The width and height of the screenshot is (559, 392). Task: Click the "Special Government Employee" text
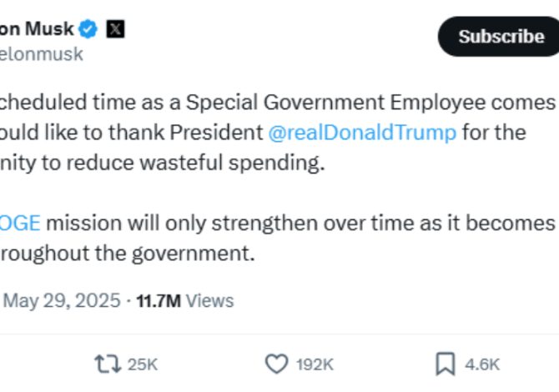point(326,103)
